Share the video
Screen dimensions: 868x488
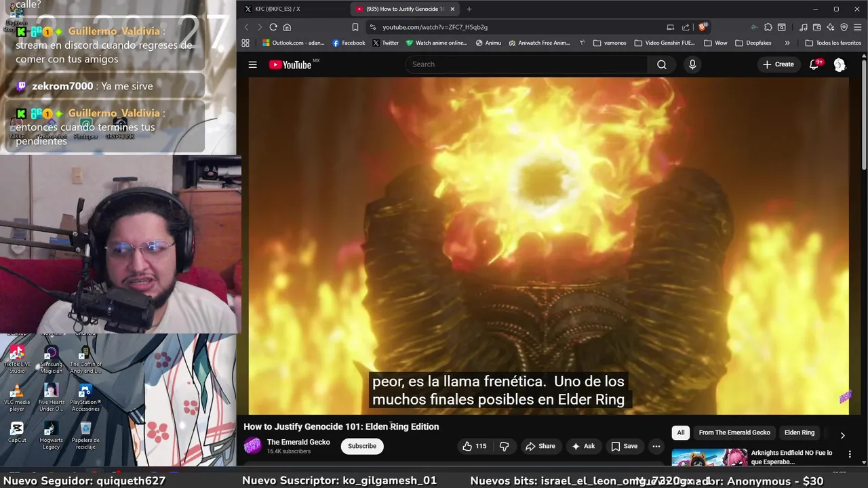(x=540, y=446)
